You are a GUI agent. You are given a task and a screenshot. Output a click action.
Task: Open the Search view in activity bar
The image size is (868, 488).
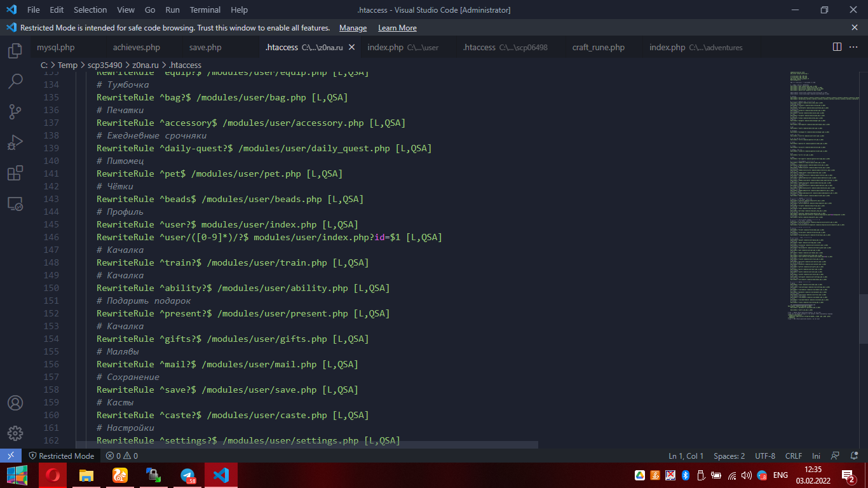click(x=15, y=81)
